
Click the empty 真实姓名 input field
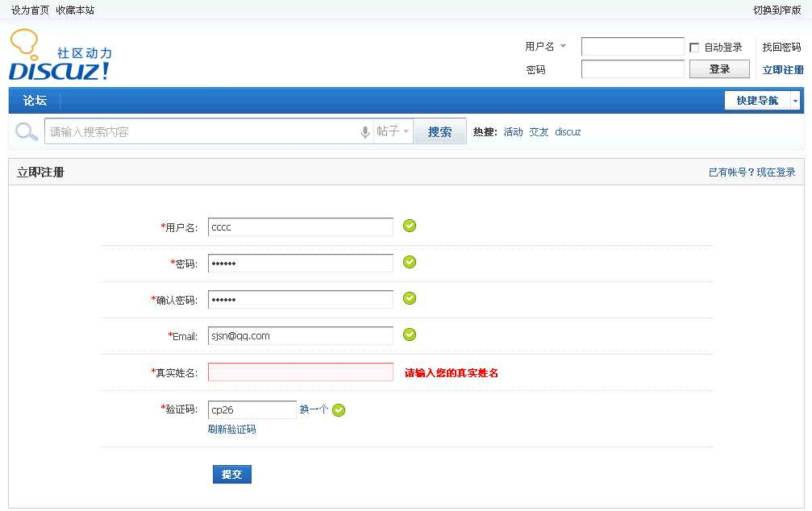coord(300,372)
